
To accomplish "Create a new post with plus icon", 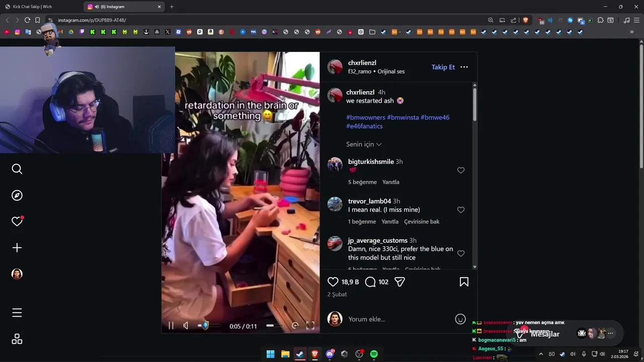I will tap(17, 247).
